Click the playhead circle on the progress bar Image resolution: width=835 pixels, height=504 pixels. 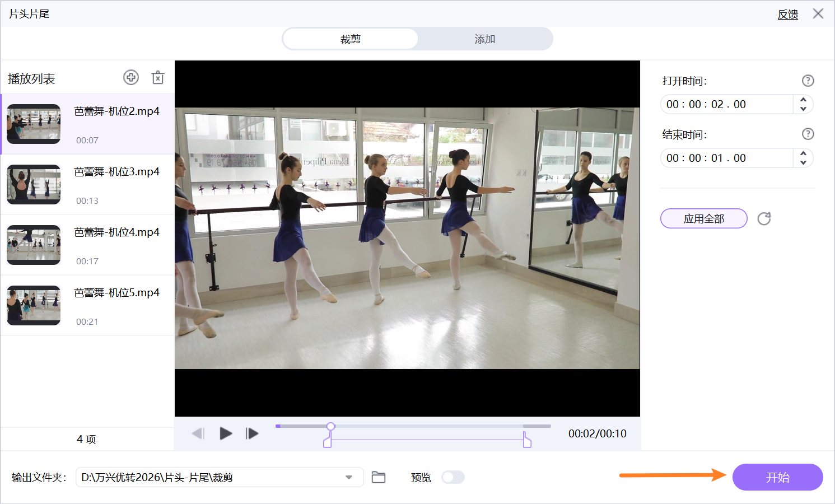pyautogui.click(x=331, y=427)
